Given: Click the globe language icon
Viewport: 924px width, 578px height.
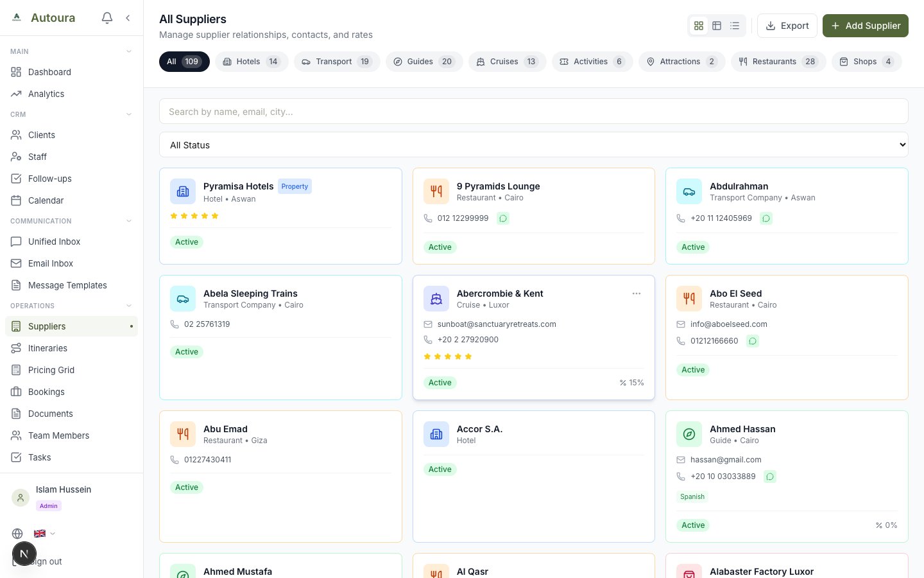Looking at the screenshot, I should click(x=17, y=534).
